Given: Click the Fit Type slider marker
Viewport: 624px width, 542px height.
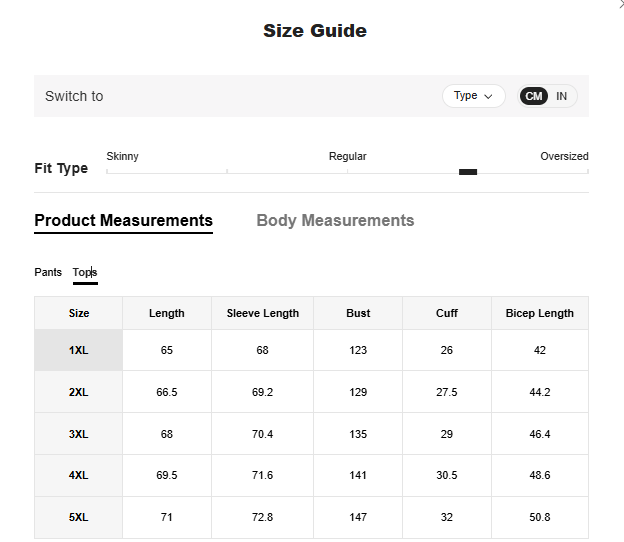Looking at the screenshot, I should coord(468,172).
